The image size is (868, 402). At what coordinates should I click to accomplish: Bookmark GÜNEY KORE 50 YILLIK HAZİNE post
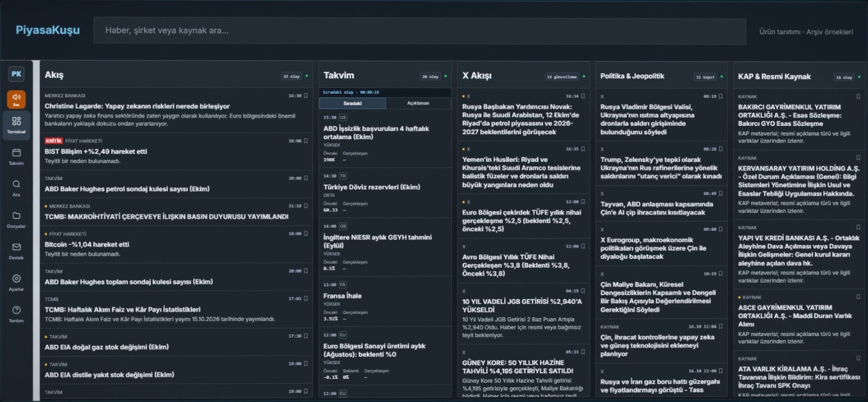pos(583,352)
